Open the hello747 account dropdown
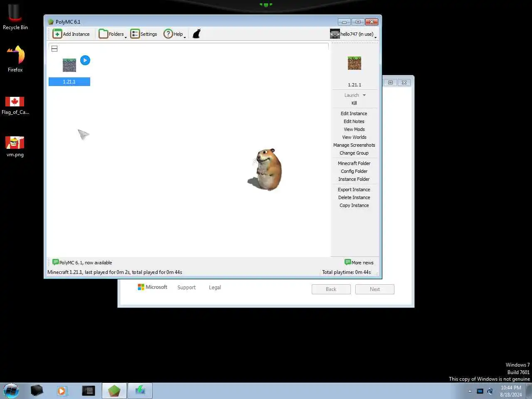This screenshot has height=399, width=532. 353,34
